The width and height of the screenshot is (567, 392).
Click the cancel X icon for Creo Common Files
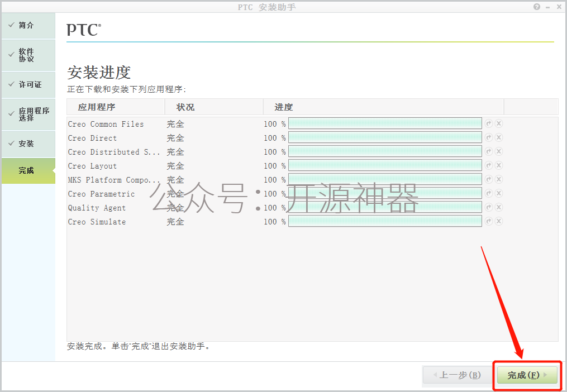pos(499,123)
